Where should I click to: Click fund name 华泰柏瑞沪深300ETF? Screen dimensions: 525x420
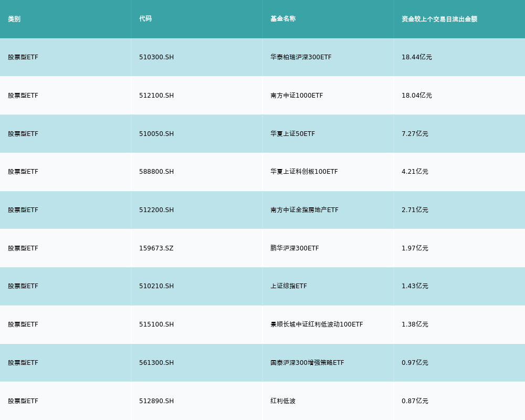(301, 57)
